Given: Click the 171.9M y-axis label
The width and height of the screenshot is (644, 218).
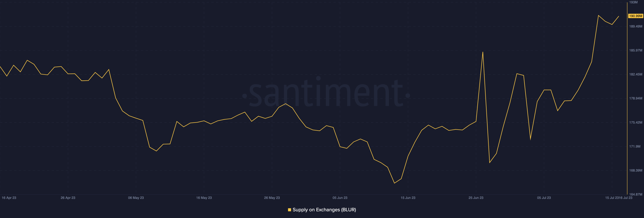Looking at the screenshot, I should coord(635,146).
